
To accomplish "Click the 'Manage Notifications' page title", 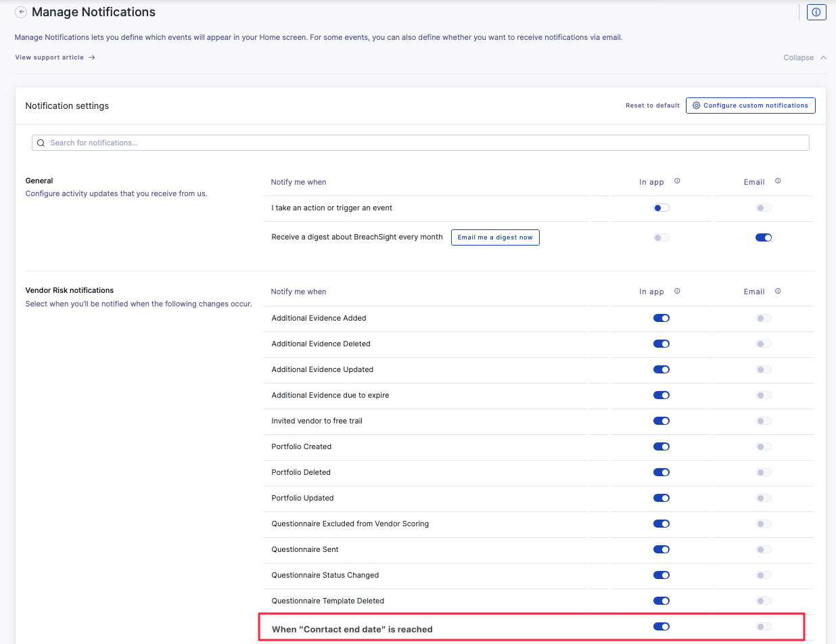I will (93, 12).
